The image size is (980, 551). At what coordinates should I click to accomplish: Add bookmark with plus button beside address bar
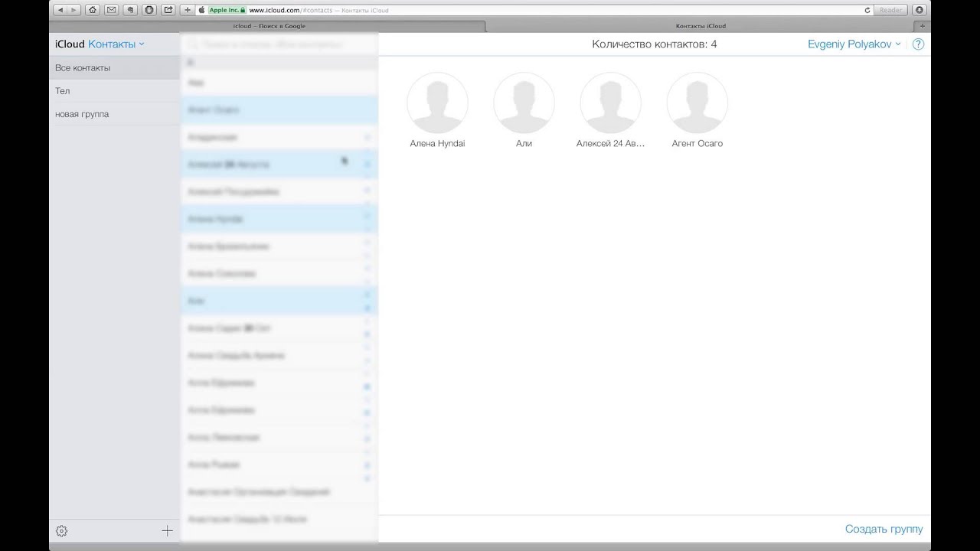point(188,10)
